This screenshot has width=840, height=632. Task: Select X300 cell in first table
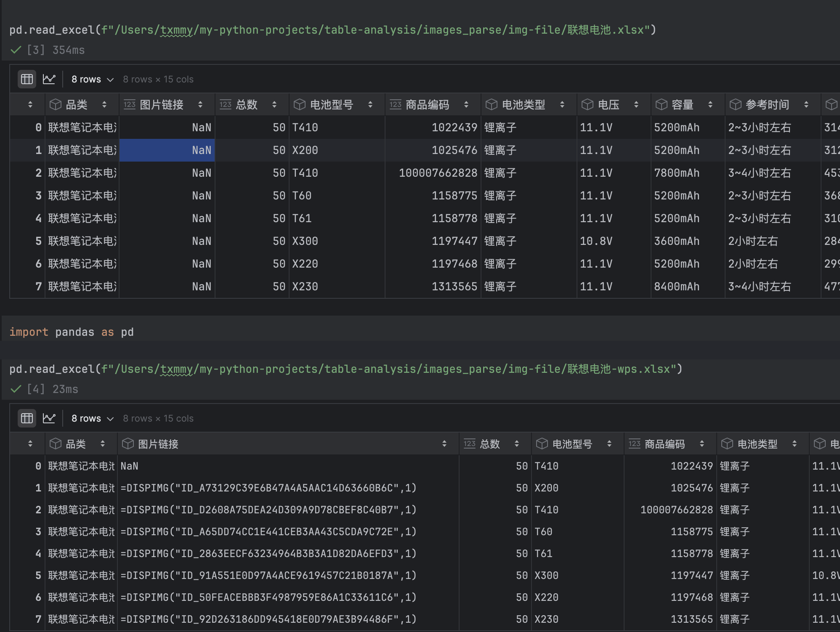pos(337,241)
